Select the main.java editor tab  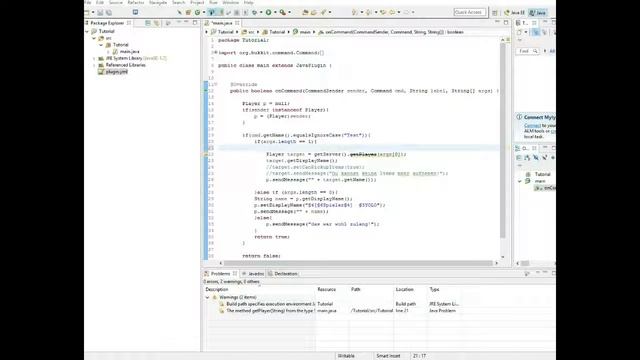222,23
